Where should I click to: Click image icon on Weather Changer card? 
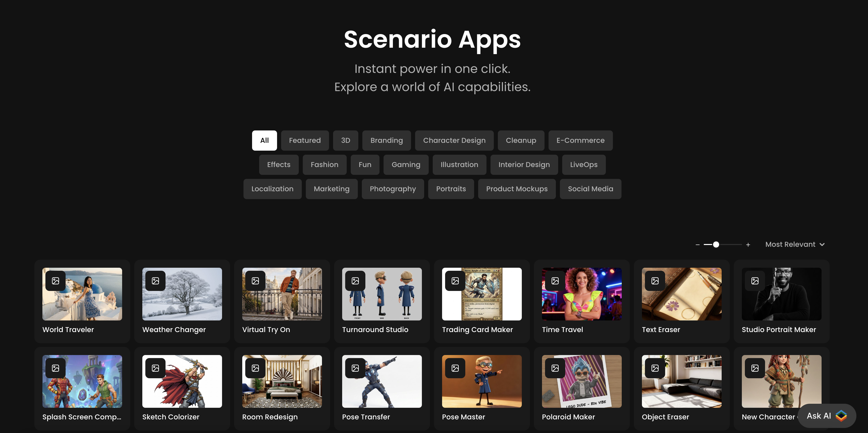pyautogui.click(x=155, y=281)
